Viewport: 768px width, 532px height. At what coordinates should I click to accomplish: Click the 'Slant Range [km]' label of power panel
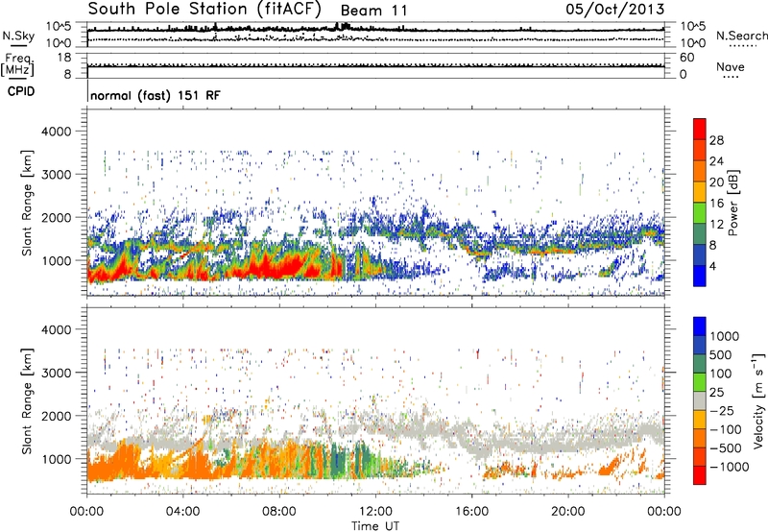pos(27,203)
